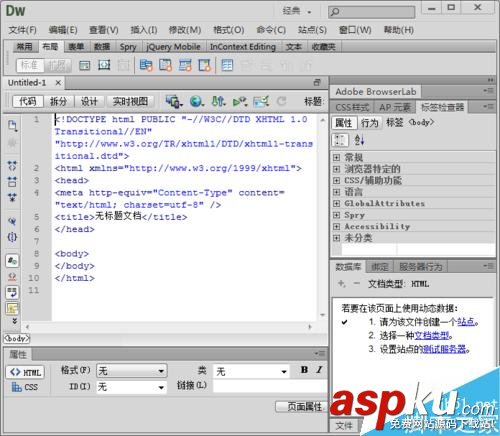Open the 文件(F) menu
Viewport: 500px width, 436px height.
click(x=22, y=30)
